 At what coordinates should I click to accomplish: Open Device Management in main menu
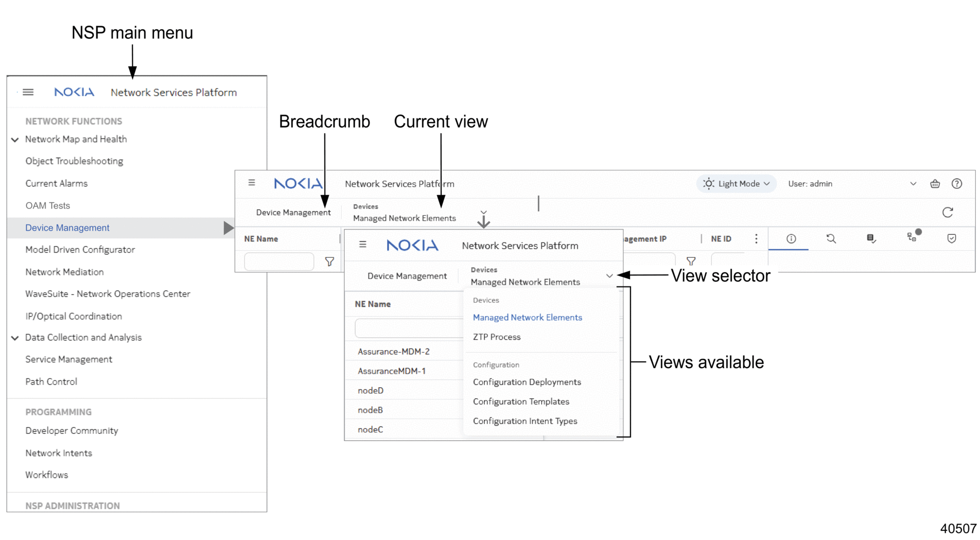tap(67, 228)
